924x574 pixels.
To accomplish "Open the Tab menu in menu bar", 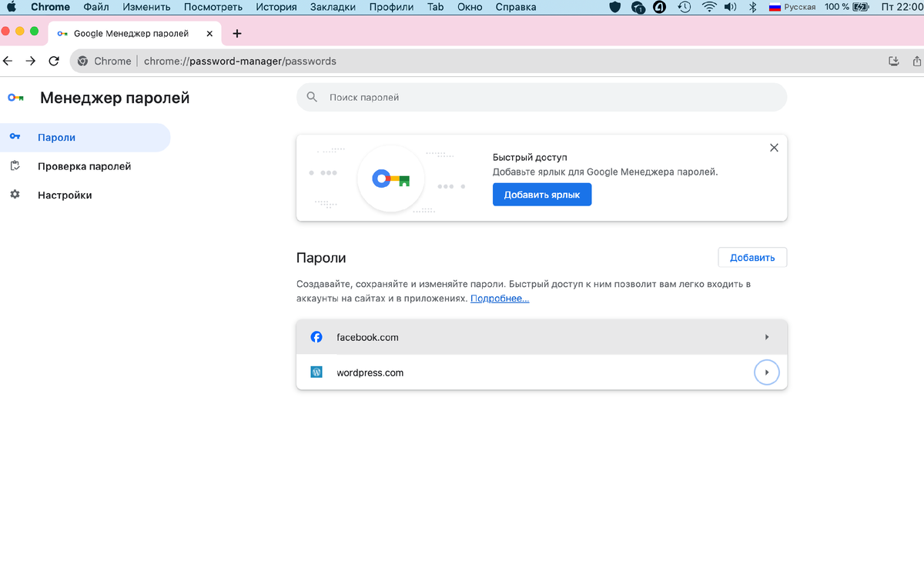I will [x=435, y=7].
